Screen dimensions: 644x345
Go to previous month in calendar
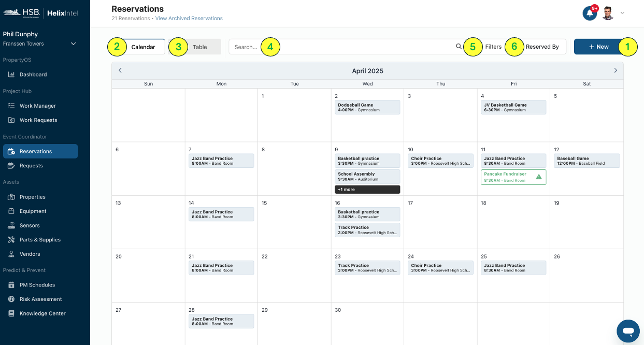(x=120, y=70)
